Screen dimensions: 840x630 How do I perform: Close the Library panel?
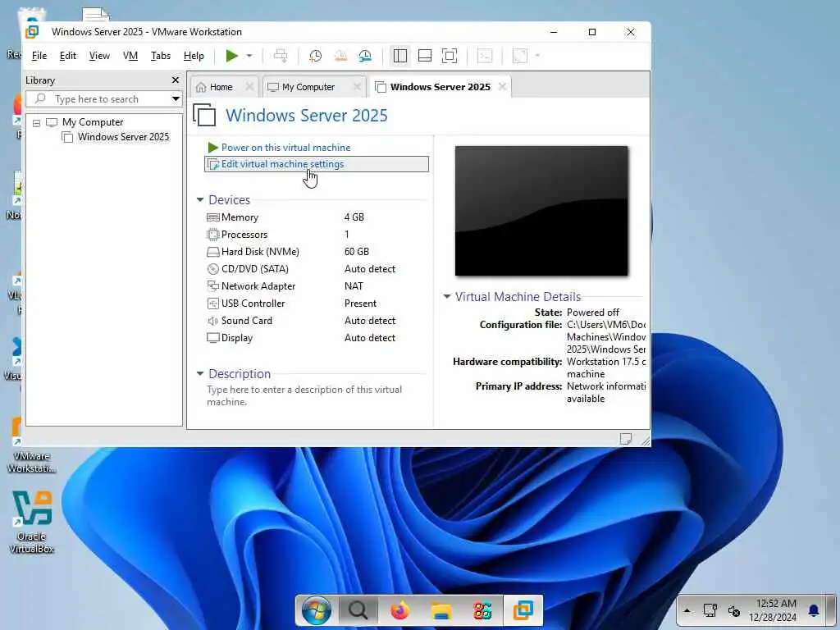(176, 80)
